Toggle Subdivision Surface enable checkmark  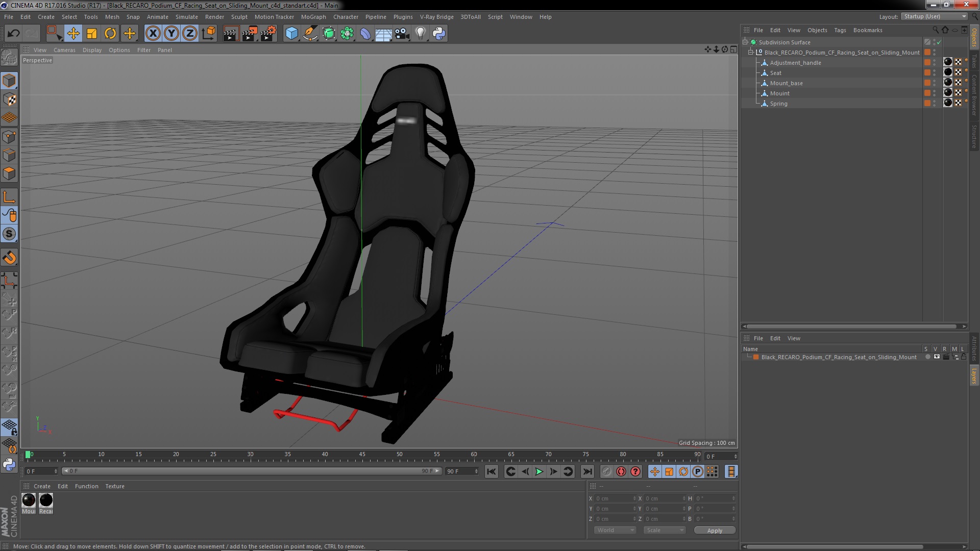click(x=939, y=42)
